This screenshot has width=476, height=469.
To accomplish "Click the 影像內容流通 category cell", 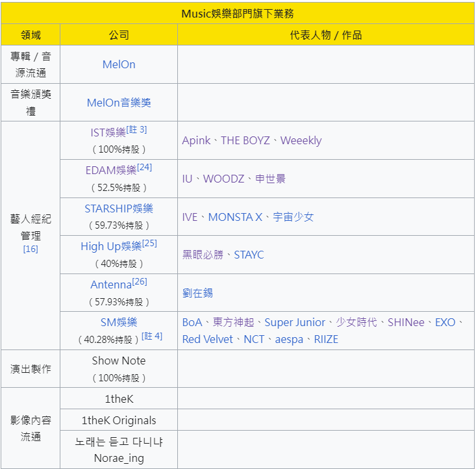I will click(x=31, y=428).
